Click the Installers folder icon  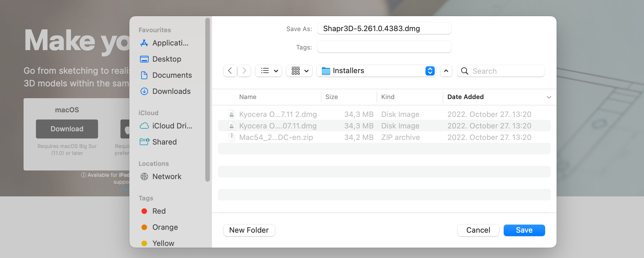(326, 71)
